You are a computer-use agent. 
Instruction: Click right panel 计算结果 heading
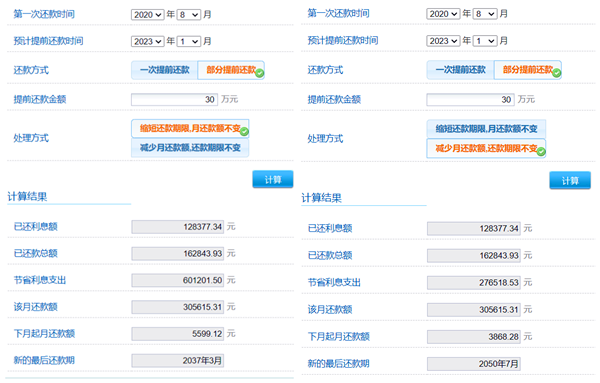[321, 198]
